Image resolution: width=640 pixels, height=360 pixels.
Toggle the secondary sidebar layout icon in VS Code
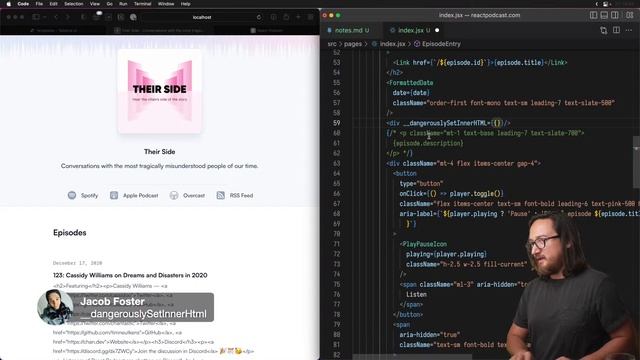point(615,15)
